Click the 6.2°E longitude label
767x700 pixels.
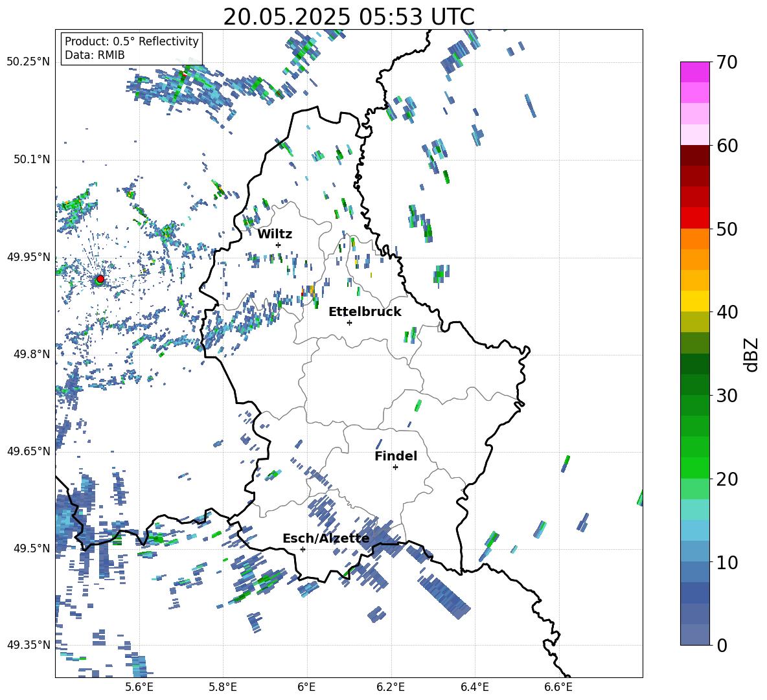[391, 687]
